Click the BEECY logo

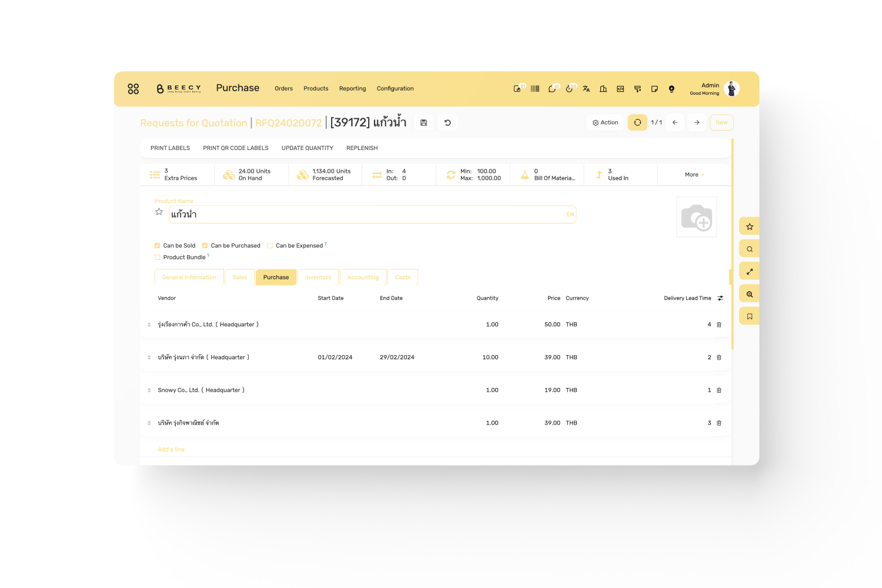179,89
